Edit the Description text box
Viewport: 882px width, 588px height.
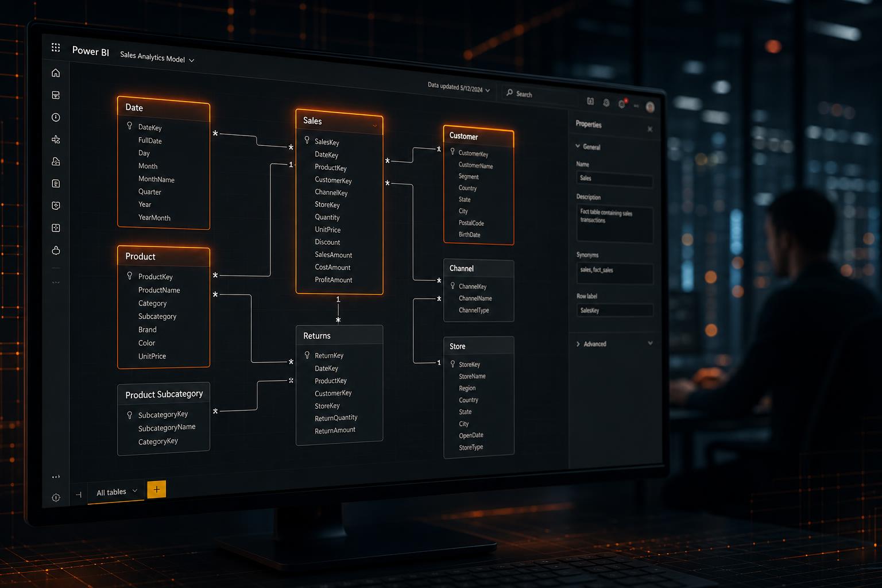click(614, 223)
